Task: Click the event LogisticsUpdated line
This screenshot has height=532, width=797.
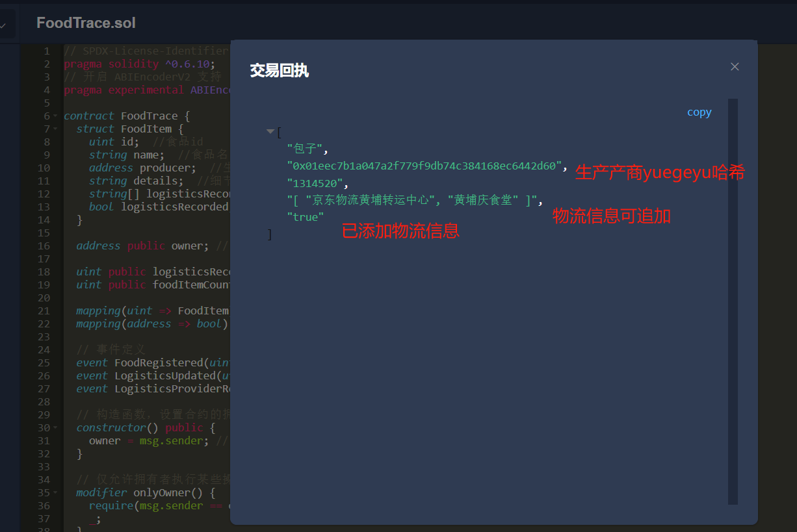Action: (x=153, y=375)
